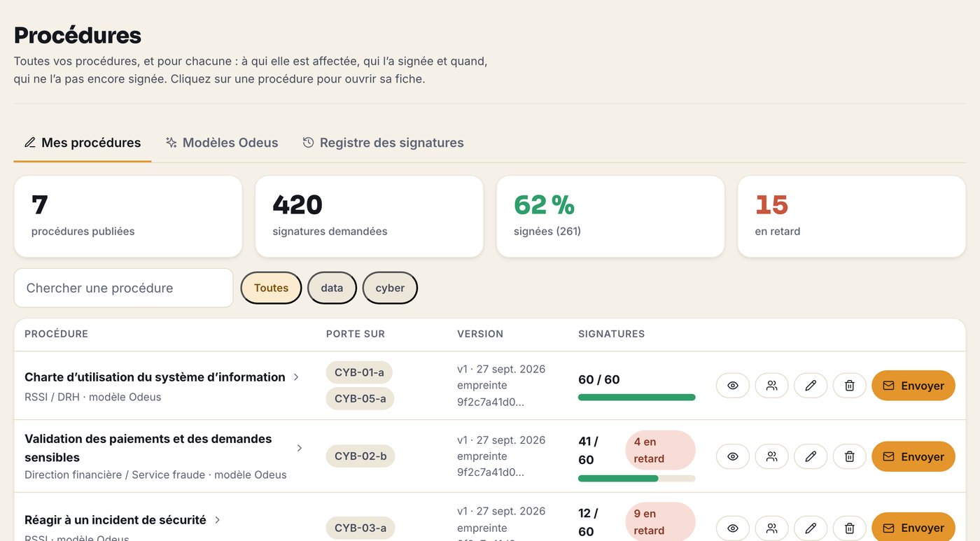This screenshot has height=541, width=980.
Task: Open assignees icon for Réagir à un incident row
Action: pos(772,528)
